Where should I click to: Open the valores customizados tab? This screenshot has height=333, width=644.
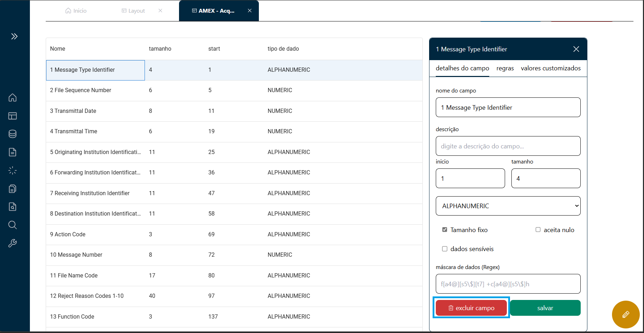[550, 68]
